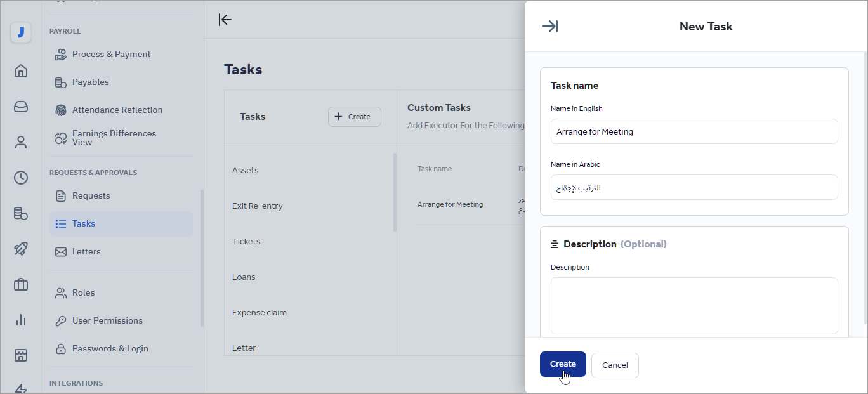Collapse the New Task side panel

pos(550,26)
